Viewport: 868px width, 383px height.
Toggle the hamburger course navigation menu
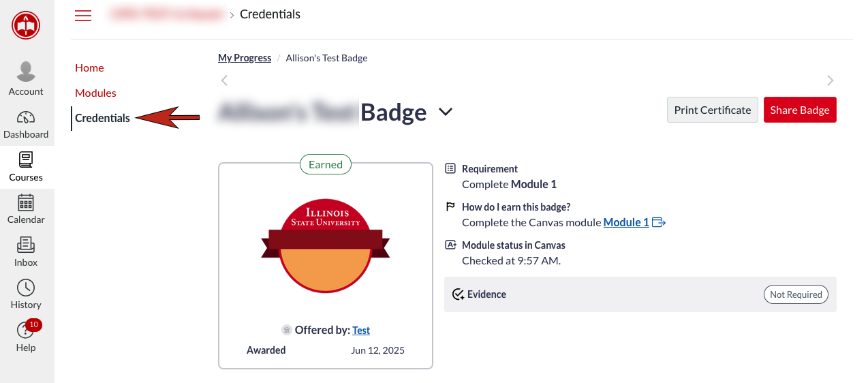click(83, 16)
